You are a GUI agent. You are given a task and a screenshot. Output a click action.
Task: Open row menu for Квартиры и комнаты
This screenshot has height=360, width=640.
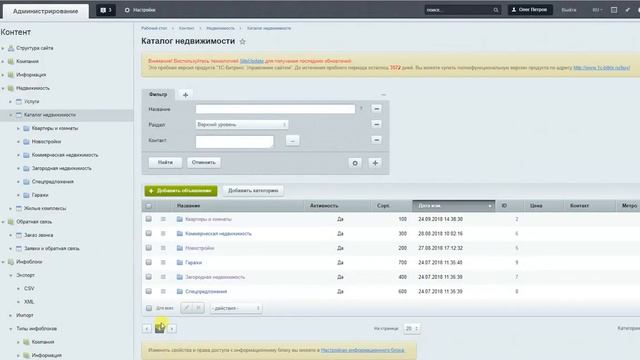[163, 219]
